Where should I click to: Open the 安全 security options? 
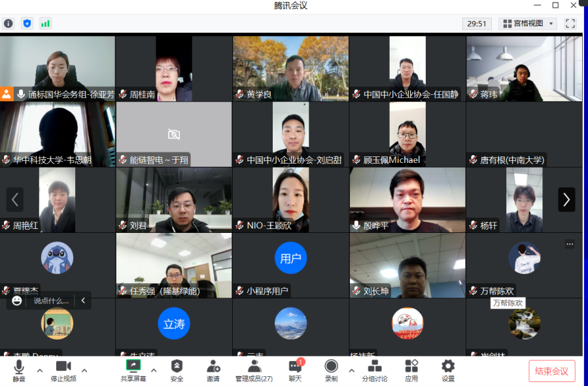pos(177,370)
